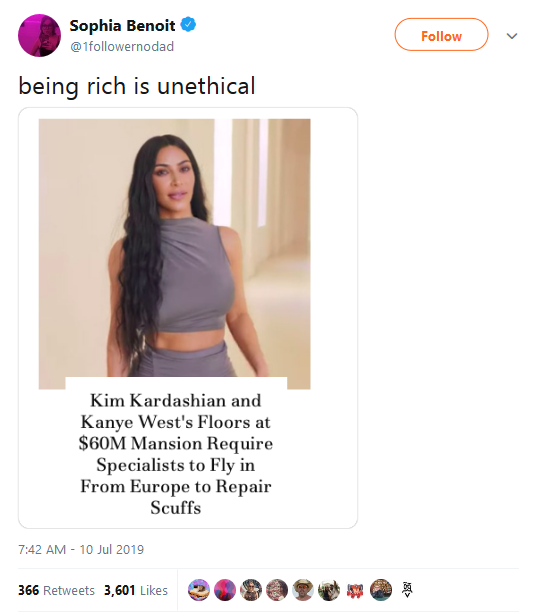View the 366 Retweets list
Screen dimensions: 536x616
(x=56, y=590)
